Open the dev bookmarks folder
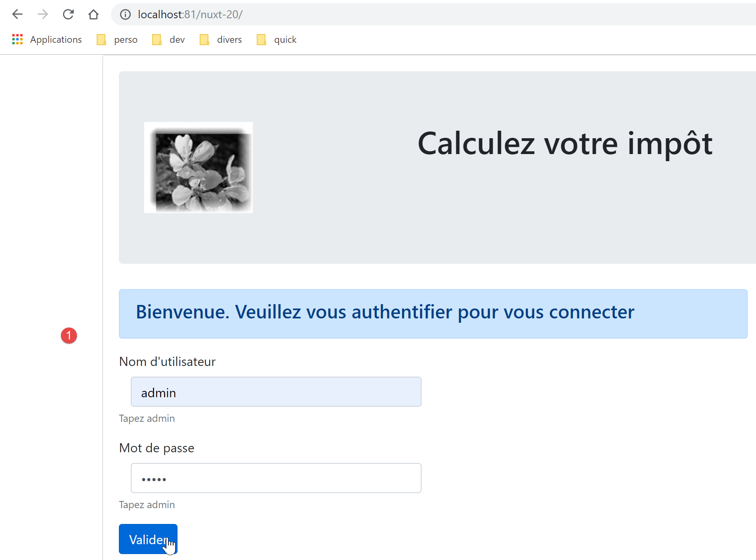Image resolution: width=756 pixels, height=560 pixels. 169,40
